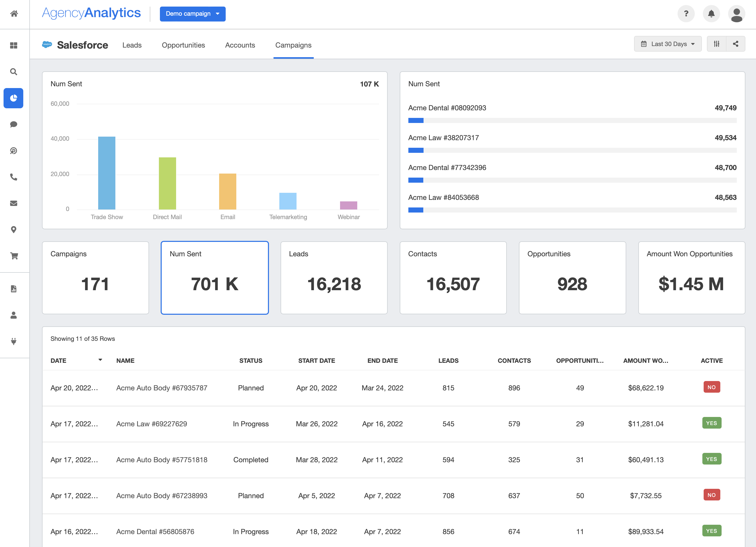Open the email envelope icon in sidebar
This screenshot has height=547, width=756.
coord(14,203)
